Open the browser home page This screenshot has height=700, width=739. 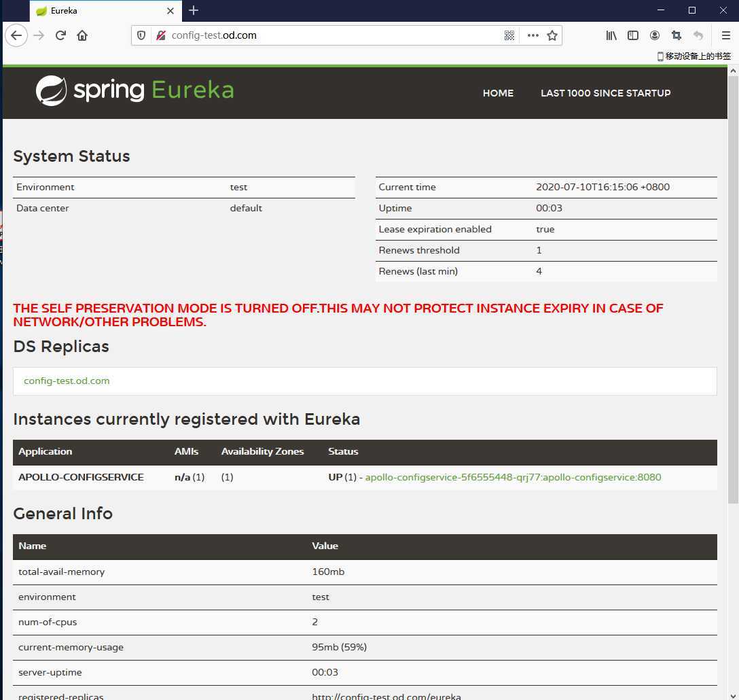[82, 35]
